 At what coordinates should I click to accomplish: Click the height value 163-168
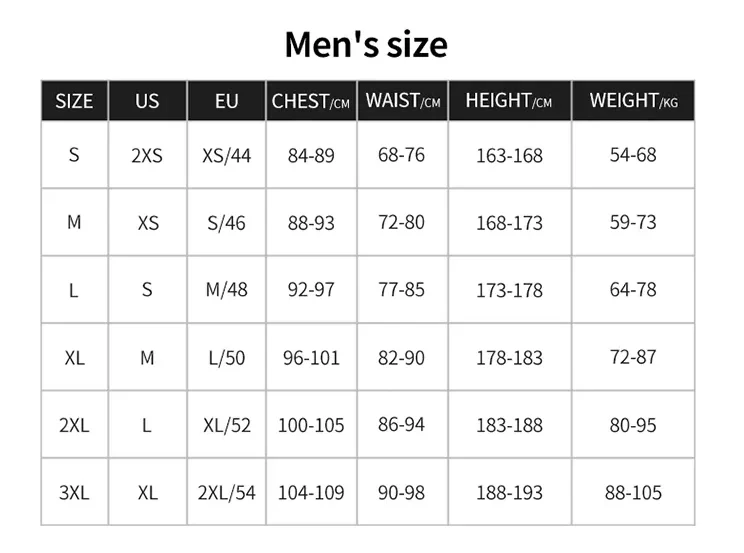(x=509, y=156)
